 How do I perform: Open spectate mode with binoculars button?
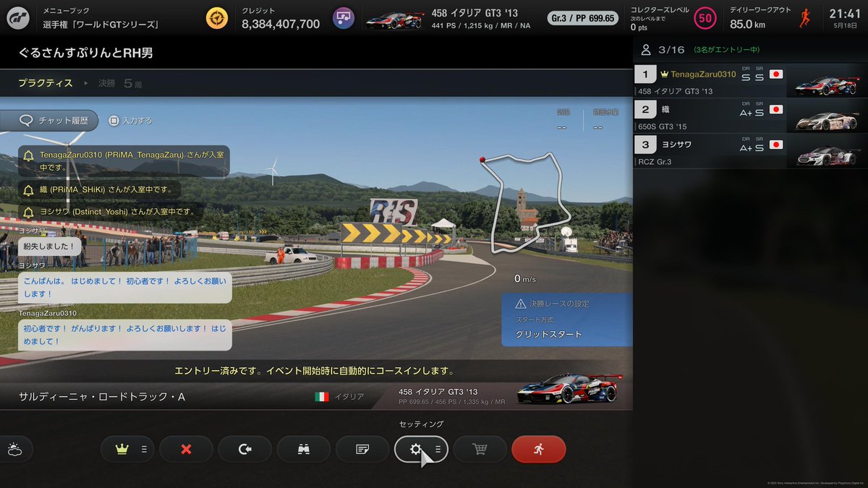click(x=304, y=449)
